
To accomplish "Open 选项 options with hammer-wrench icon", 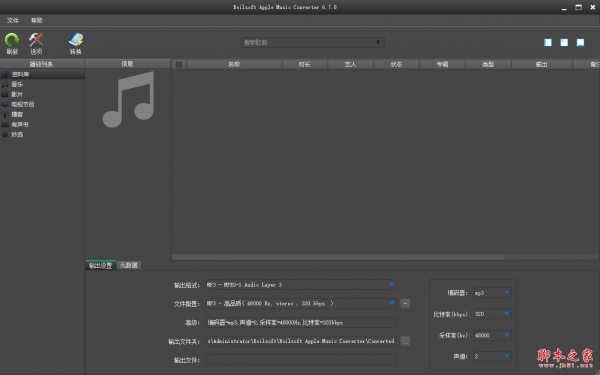I will click(36, 40).
